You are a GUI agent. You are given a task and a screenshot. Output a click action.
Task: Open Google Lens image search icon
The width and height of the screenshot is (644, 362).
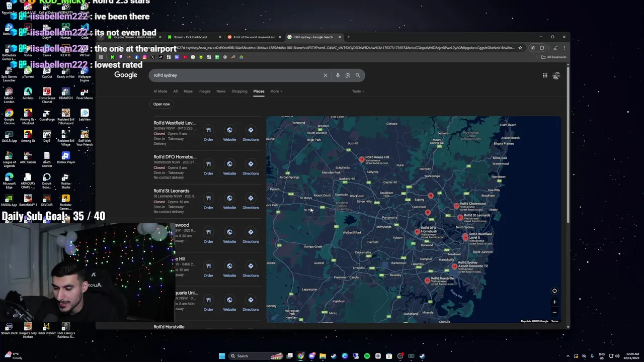(348, 75)
